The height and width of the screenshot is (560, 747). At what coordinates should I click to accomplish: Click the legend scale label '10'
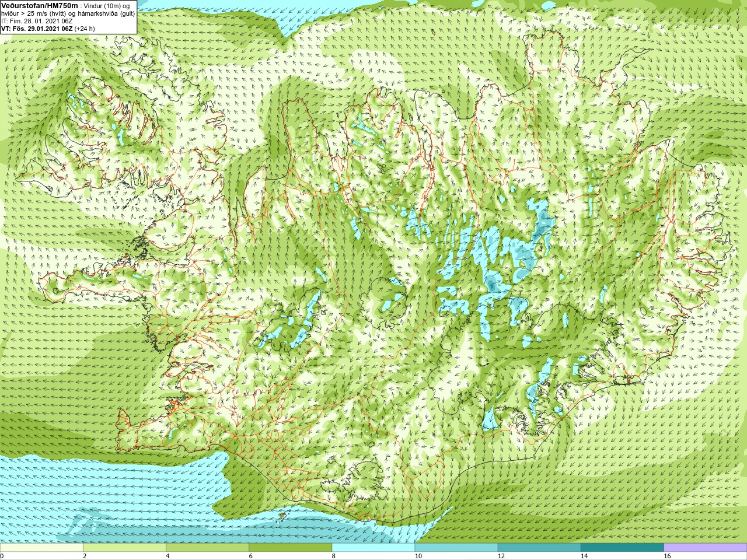tap(418, 556)
